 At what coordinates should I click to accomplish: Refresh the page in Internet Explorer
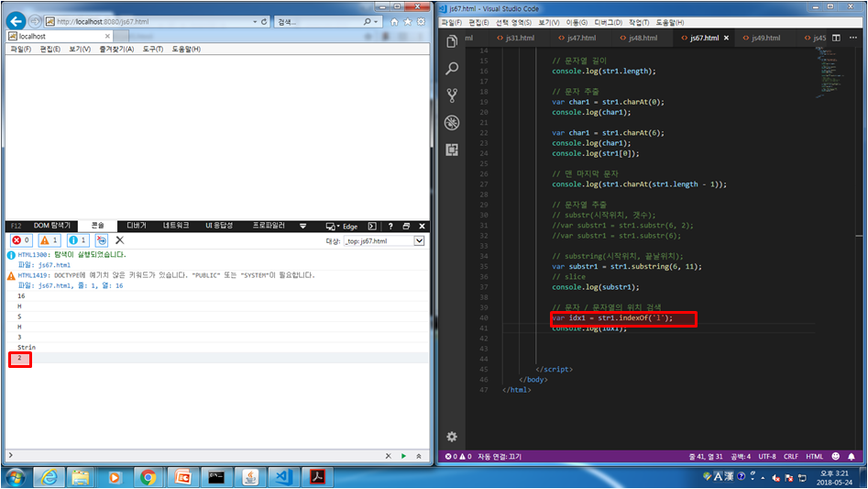pos(264,22)
